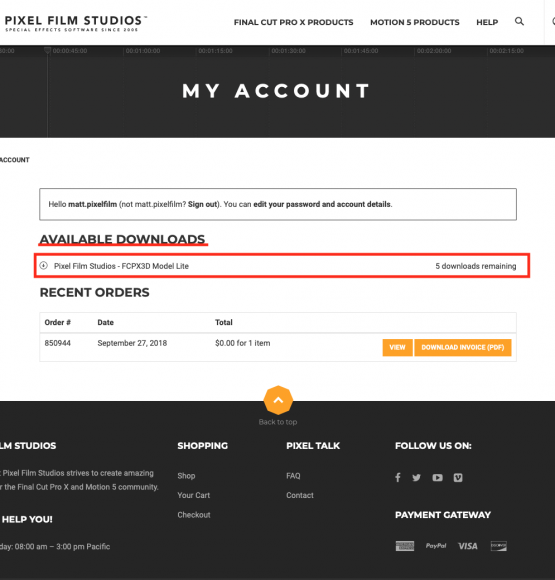
Task: Download Pixel Film Studios - FCPX3D Model Lite
Action: (121, 266)
